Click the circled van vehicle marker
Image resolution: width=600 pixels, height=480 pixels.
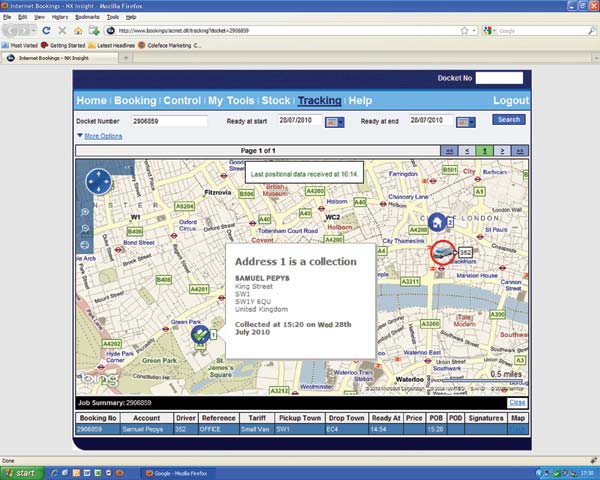pyautogui.click(x=443, y=252)
